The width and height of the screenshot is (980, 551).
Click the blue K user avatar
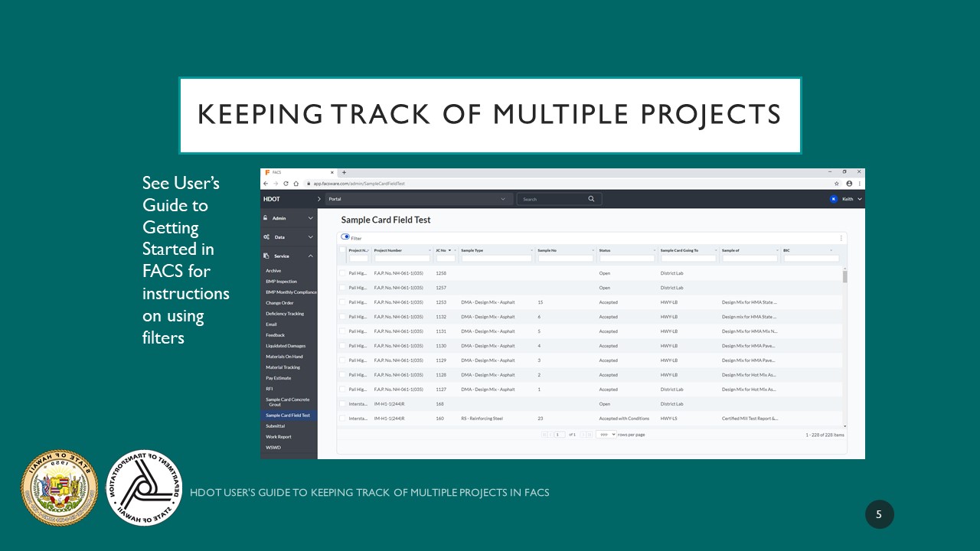pyautogui.click(x=834, y=199)
